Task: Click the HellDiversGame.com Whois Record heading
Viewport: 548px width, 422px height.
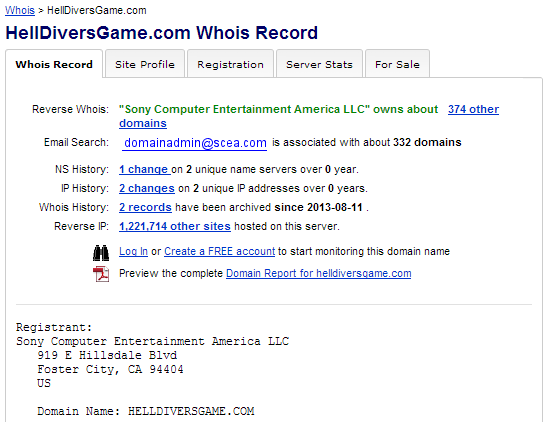Action: click(161, 33)
